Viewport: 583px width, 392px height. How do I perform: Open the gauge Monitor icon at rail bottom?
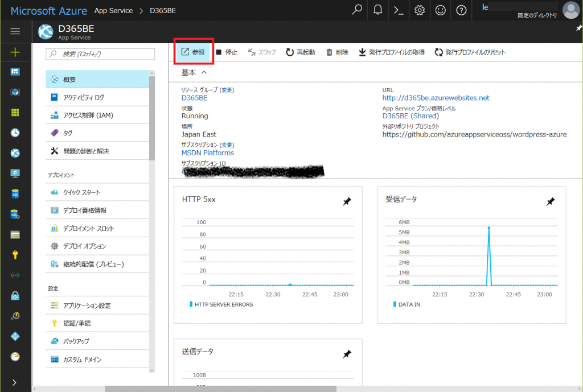(x=15, y=357)
